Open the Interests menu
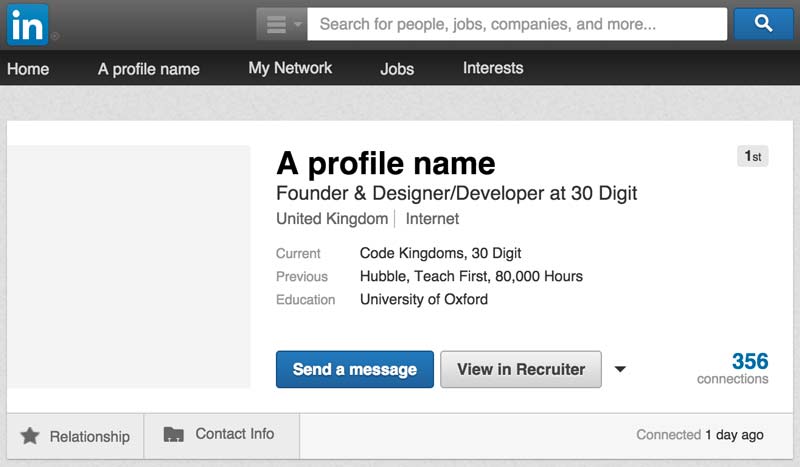 [493, 68]
